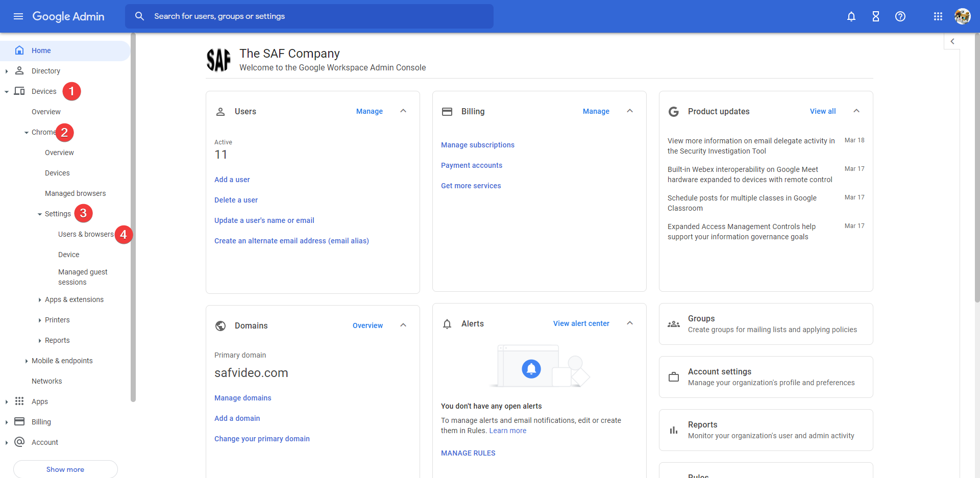This screenshot has width=980, height=478.
Task: Open Networks in sidebar
Action: point(46,381)
